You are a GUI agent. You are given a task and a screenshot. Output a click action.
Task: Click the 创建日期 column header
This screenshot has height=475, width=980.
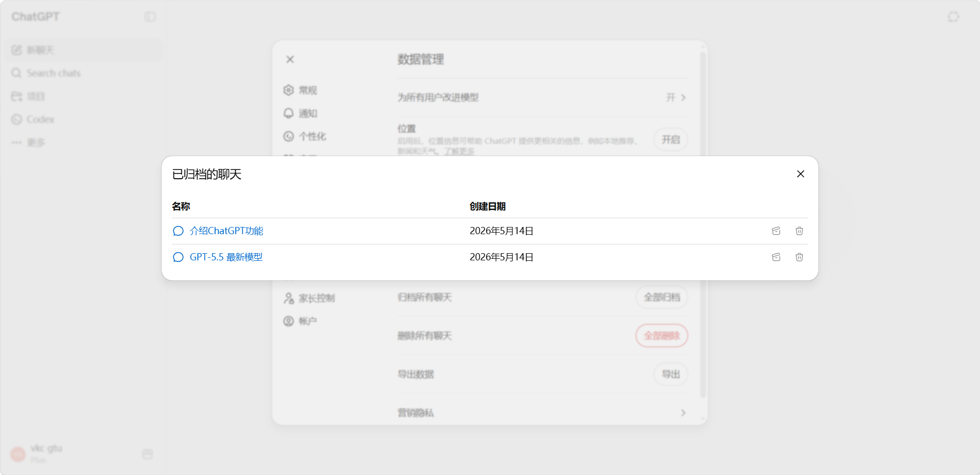pos(487,206)
